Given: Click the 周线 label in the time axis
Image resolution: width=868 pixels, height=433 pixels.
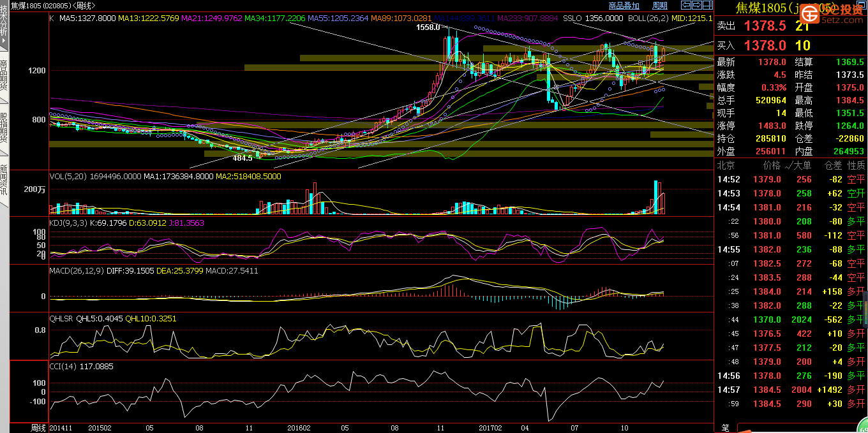Looking at the screenshot, I should click(38, 427).
